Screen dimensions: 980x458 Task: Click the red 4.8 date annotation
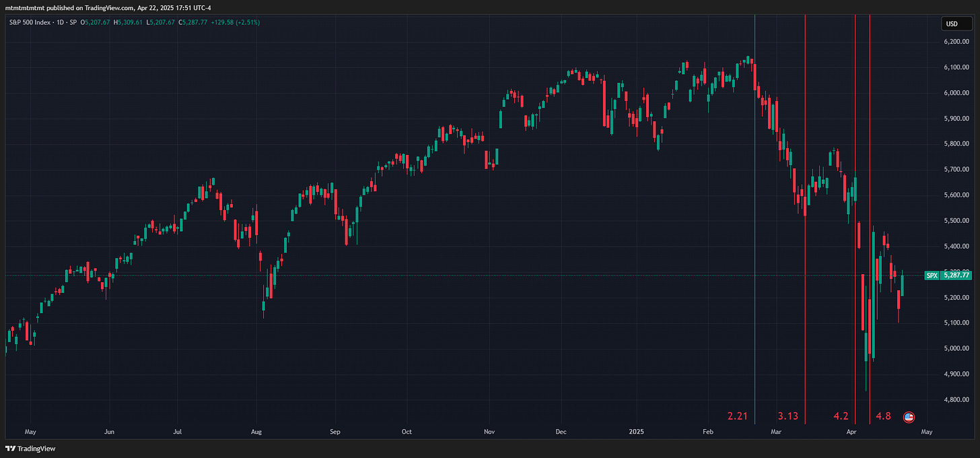pyautogui.click(x=883, y=416)
